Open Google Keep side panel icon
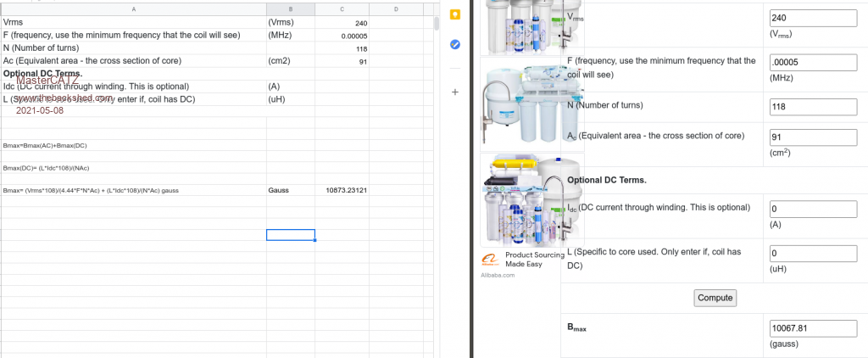The height and width of the screenshot is (358, 868). pos(455,15)
